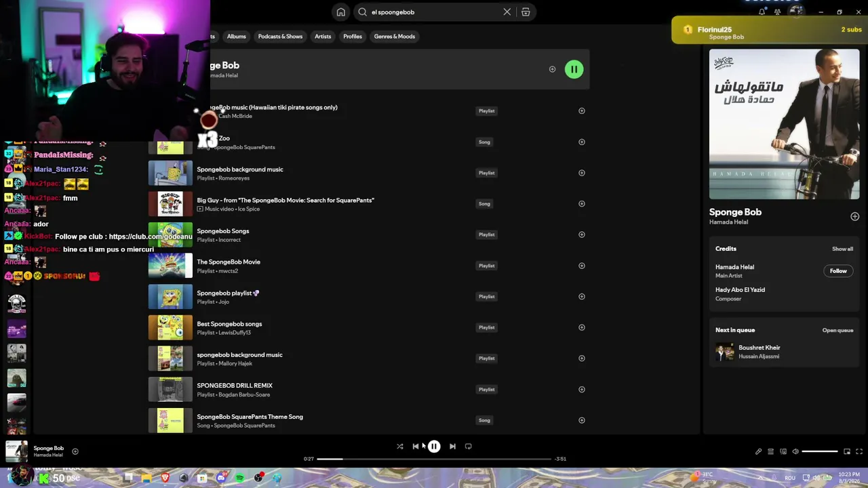Enter full screen with the expand icon
The width and height of the screenshot is (868, 488).
(x=859, y=451)
